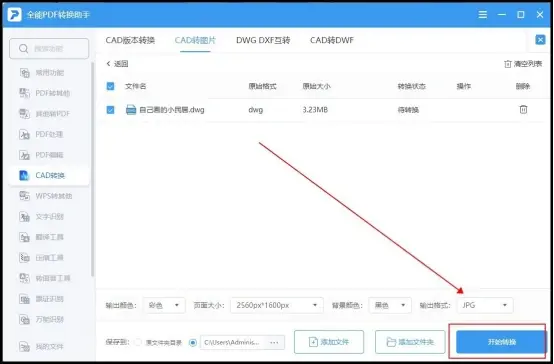Switch to the DWG DXF互转 tab
554x364 pixels.
click(263, 40)
